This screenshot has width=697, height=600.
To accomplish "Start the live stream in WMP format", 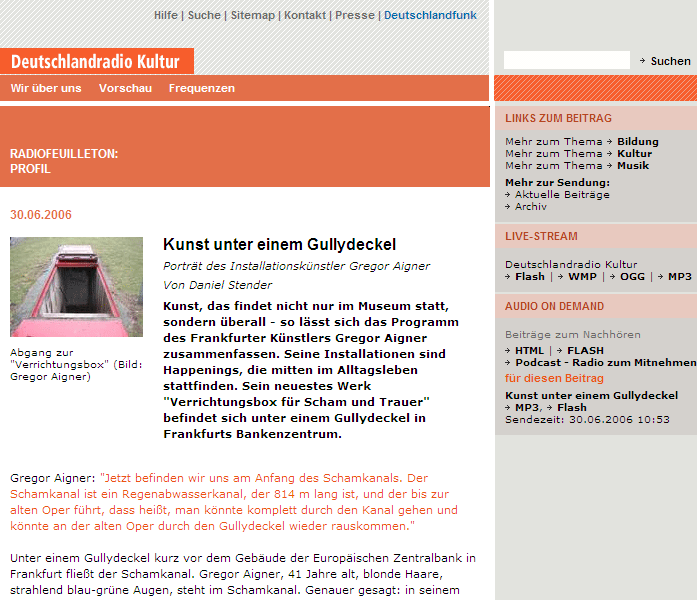I will [x=582, y=277].
